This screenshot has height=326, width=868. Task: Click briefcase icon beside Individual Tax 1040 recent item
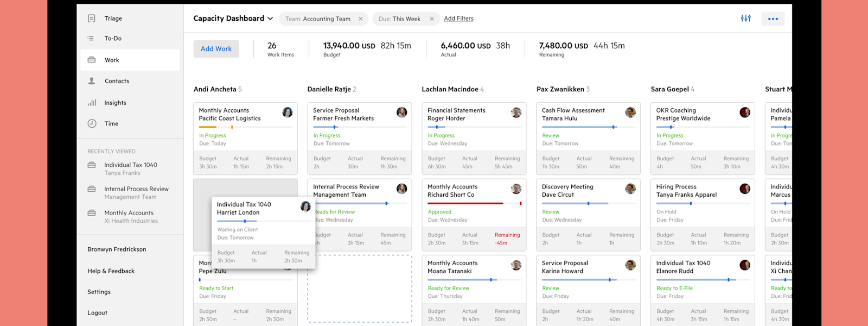92,165
